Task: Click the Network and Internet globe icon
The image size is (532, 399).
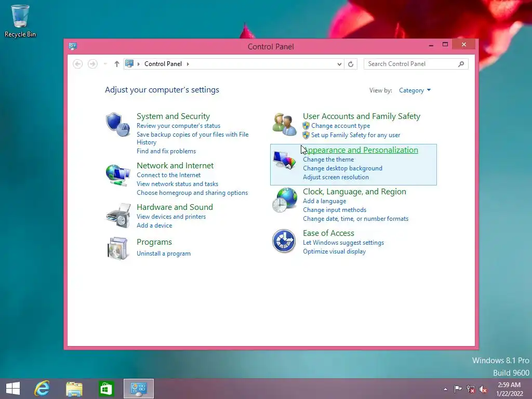Action: pyautogui.click(x=118, y=175)
